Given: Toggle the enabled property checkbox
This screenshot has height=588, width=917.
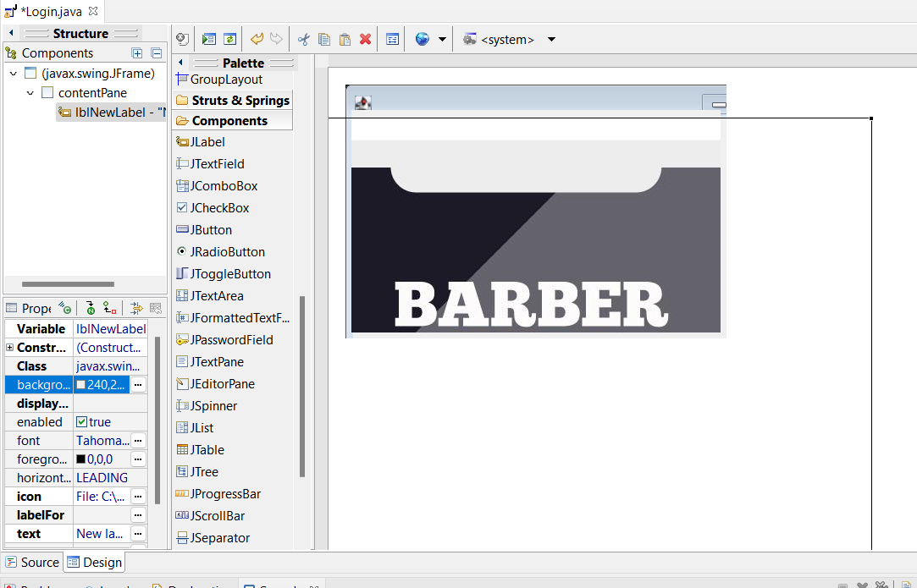Looking at the screenshot, I should [82, 422].
